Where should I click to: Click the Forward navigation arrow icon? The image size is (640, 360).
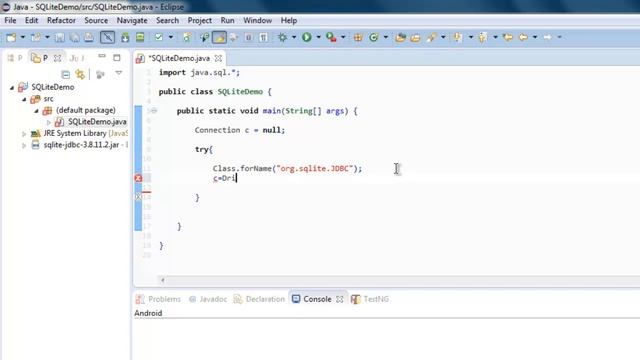point(547,38)
